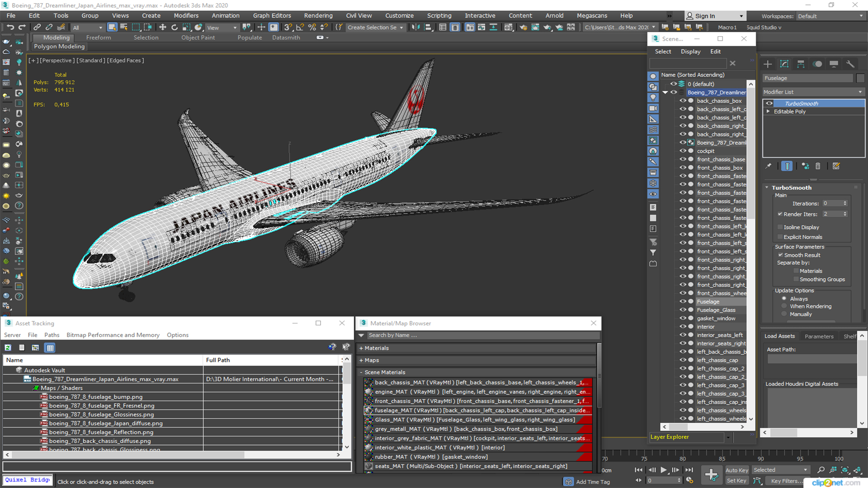Open the Hierarchy tab in Command Panel
The width and height of the screenshot is (868, 488).
pos(801,64)
